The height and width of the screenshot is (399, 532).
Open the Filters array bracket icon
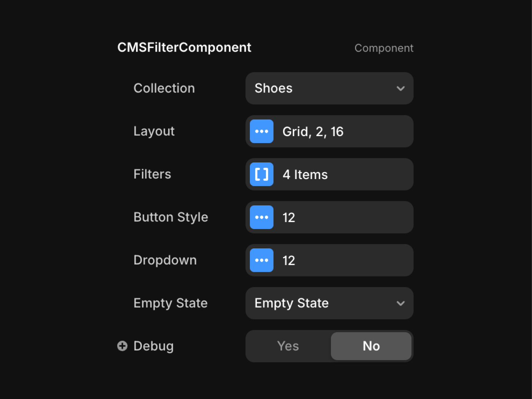tap(261, 174)
